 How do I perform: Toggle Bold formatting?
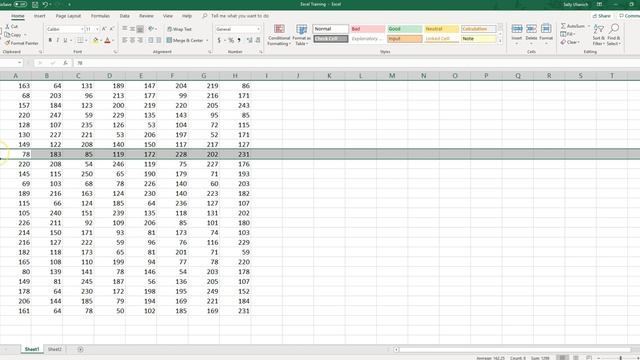coord(50,40)
